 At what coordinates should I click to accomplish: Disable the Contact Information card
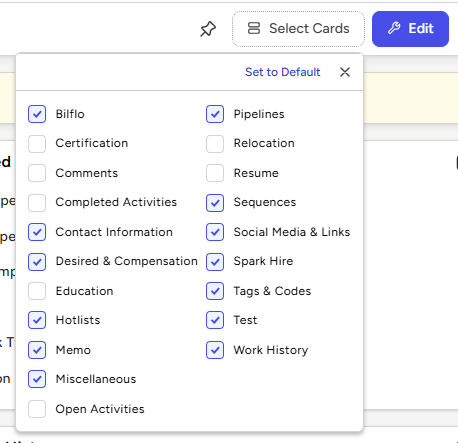[x=37, y=232]
